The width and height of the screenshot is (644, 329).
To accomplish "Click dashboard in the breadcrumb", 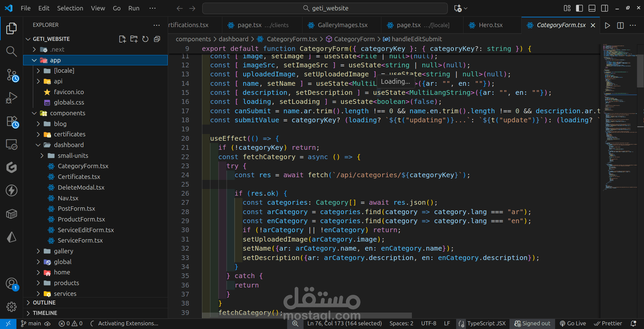I will point(233,39).
